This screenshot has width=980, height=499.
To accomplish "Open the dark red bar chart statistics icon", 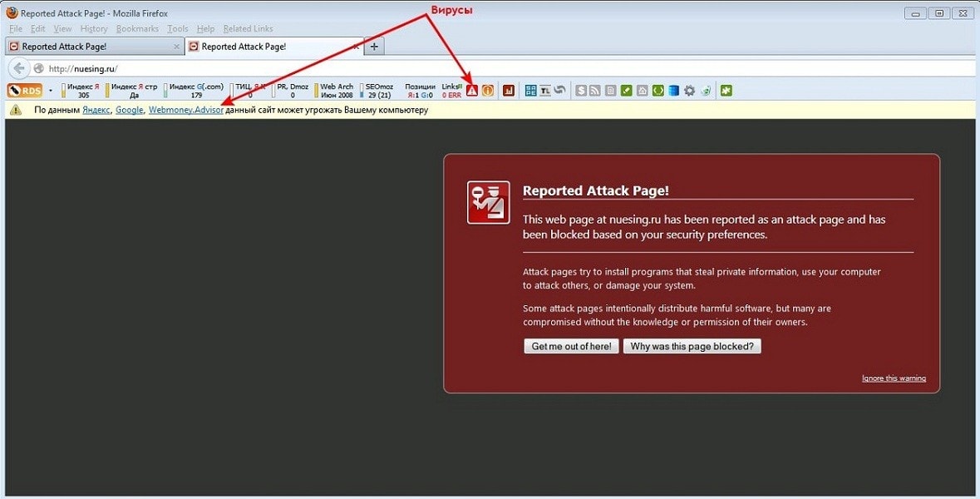I will 509,91.
